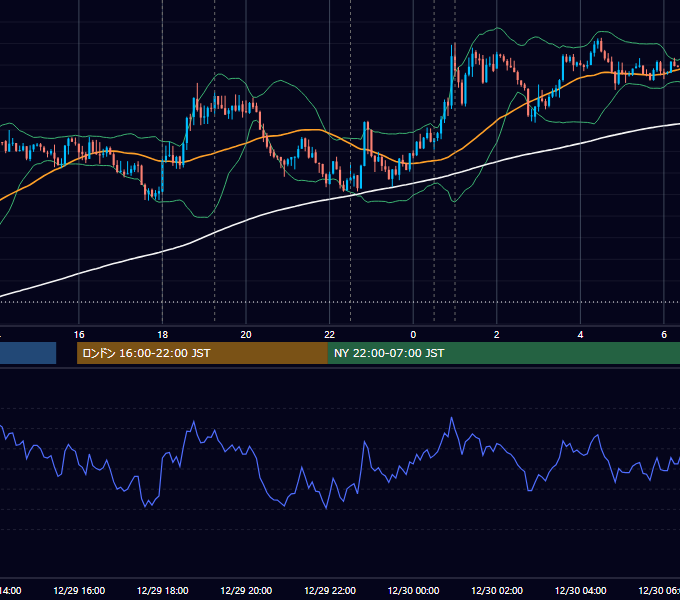Screen dimensions: 680x600
Task: Click the hour label 18 on upper axis
Action: point(163,335)
